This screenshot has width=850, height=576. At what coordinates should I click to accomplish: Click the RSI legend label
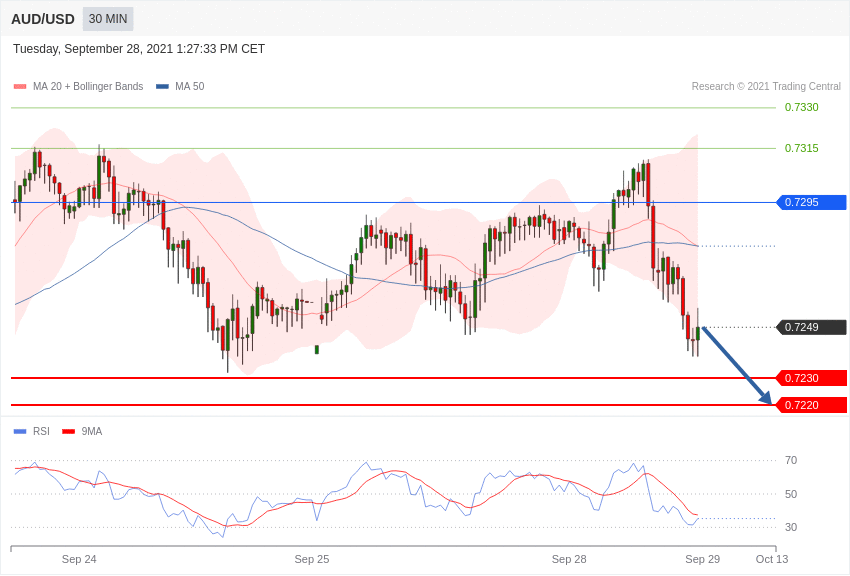click(41, 431)
